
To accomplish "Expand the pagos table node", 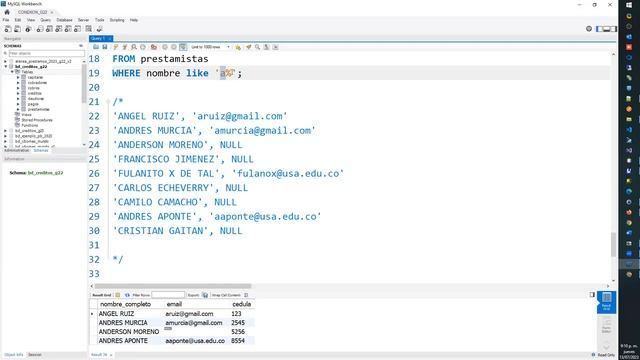I will click(x=18, y=104).
